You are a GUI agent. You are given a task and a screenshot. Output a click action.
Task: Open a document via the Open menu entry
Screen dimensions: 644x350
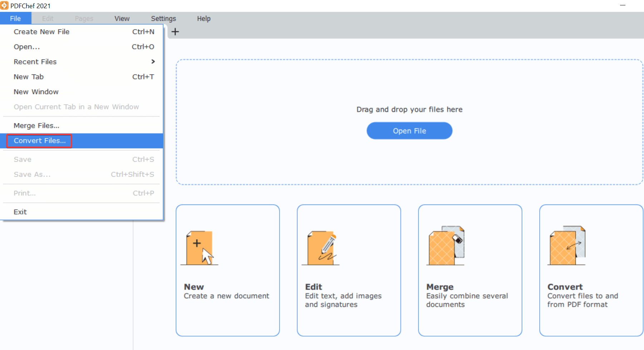[26, 46]
